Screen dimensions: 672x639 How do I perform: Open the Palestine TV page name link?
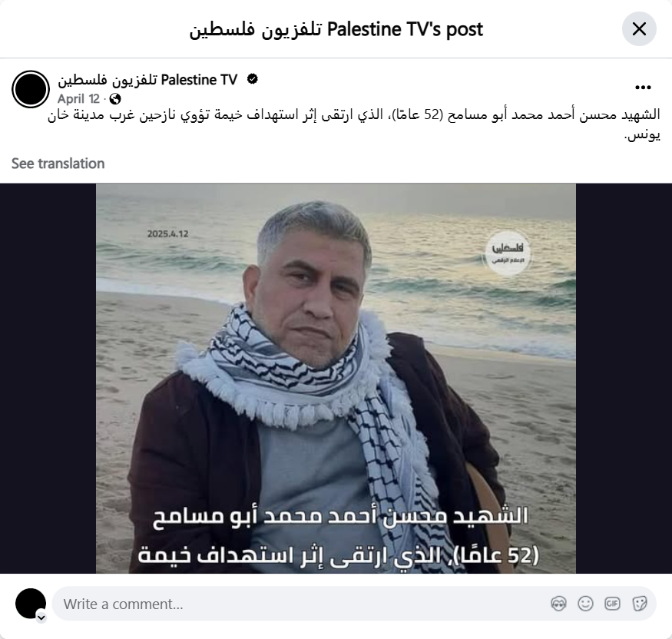coord(147,80)
